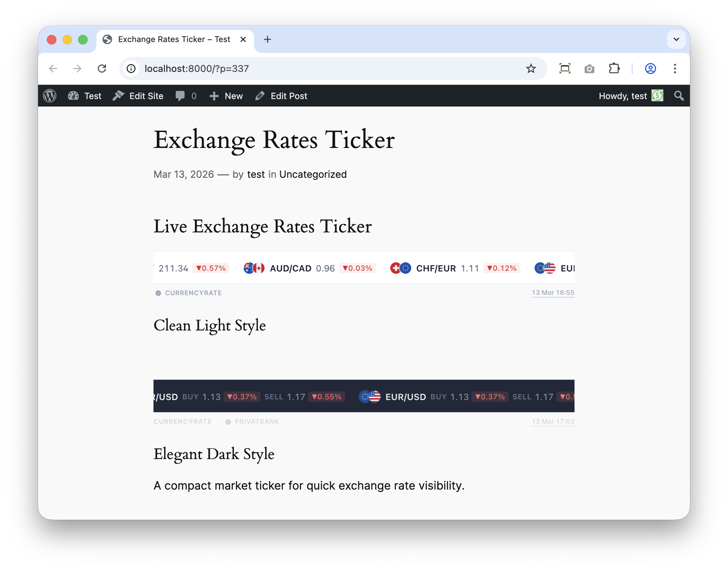Open the WordPress logo menu in admin bar

point(50,96)
